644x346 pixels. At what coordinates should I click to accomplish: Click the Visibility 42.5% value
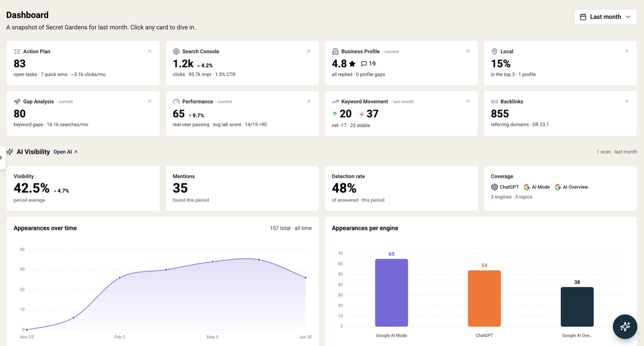[31, 188]
